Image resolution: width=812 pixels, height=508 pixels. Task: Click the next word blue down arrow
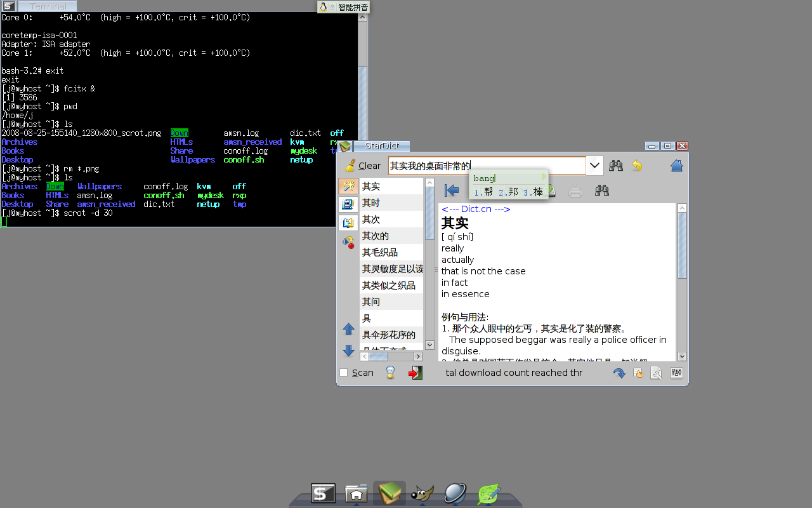(x=348, y=350)
